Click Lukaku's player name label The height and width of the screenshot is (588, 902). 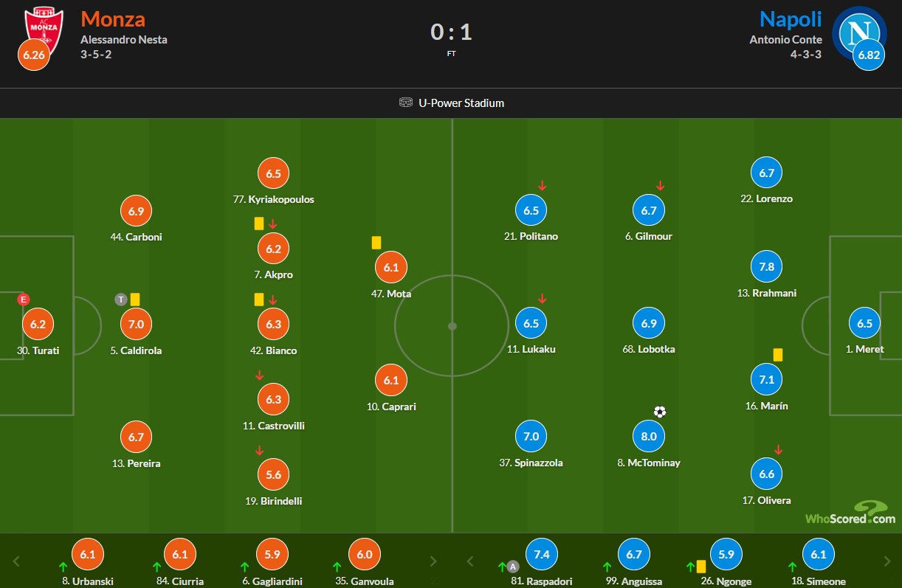click(531, 349)
